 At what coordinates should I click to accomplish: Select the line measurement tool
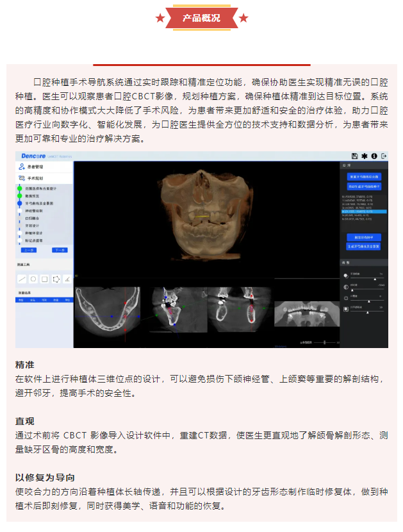tap(22, 279)
